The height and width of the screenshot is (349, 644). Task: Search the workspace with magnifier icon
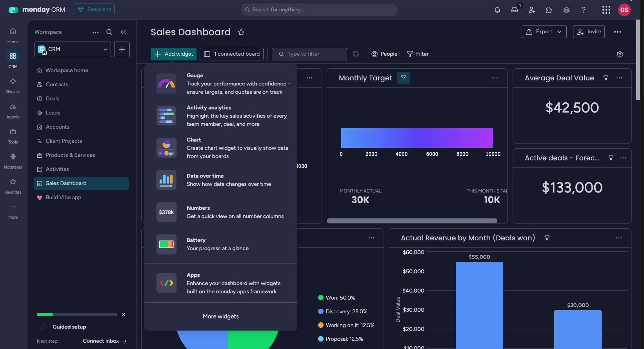109,32
